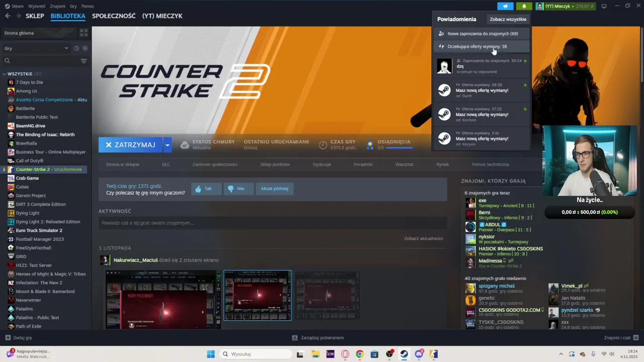Viewport: 644px width, 362px height.
Task: Go to the SKLEP tab
Action: tap(35, 16)
